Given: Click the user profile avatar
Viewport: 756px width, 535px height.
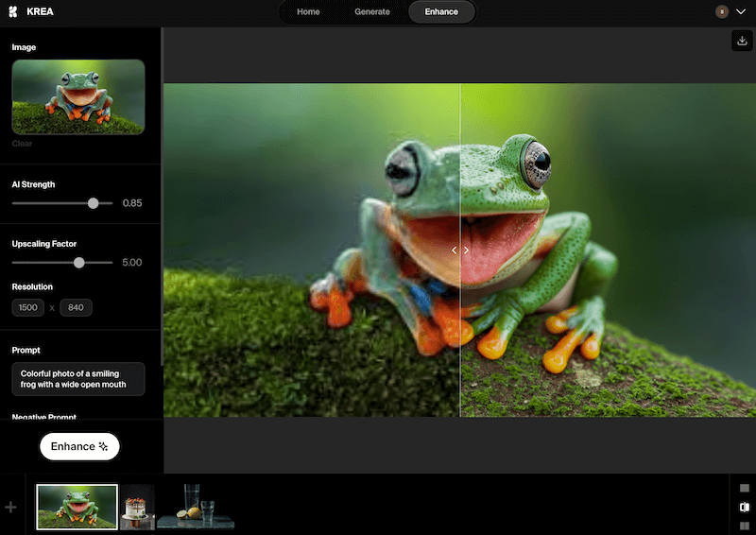Looking at the screenshot, I should pyautogui.click(x=722, y=12).
